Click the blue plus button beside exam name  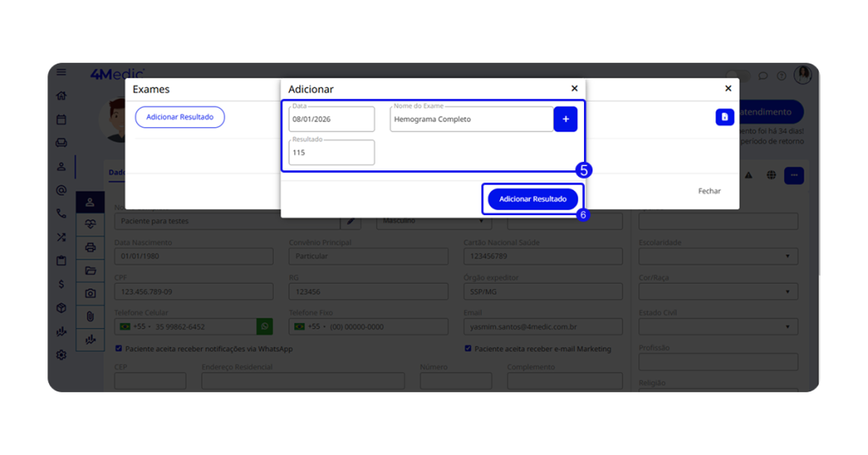pyautogui.click(x=565, y=119)
